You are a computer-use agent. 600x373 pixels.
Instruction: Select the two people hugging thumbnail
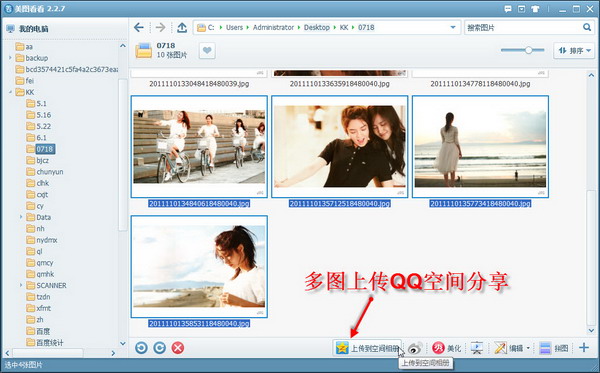point(340,147)
